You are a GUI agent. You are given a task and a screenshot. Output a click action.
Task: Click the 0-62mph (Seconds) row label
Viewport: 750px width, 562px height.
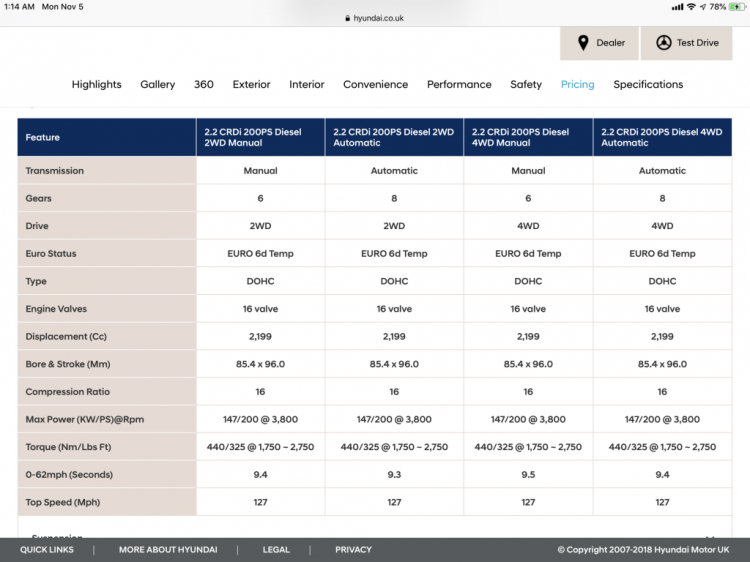click(x=69, y=475)
